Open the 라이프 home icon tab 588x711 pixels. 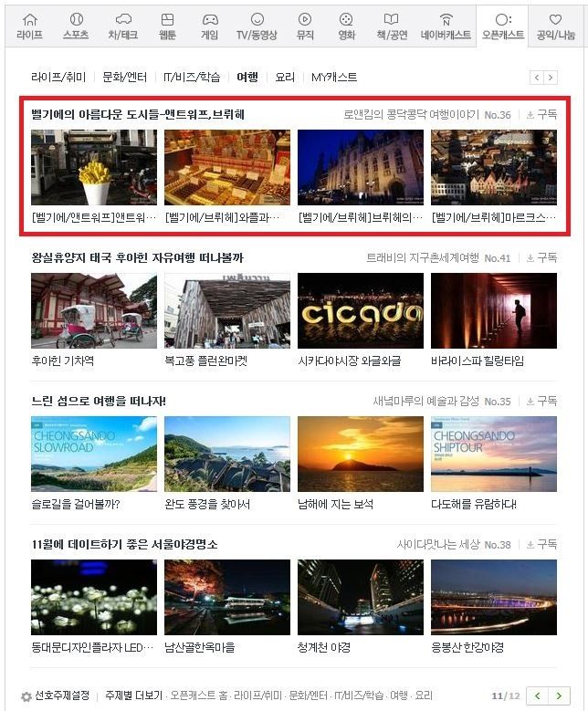pyautogui.click(x=30, y=26)
